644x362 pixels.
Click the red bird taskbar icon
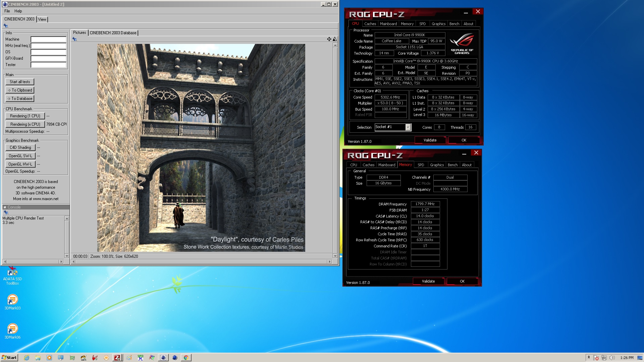pos(95,358)
